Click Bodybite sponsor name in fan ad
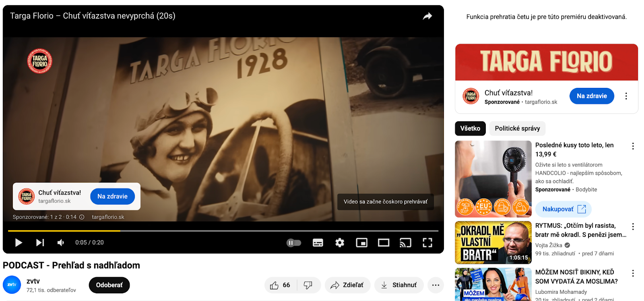The width and height of the screenshot is (644, 301). click(x=586, y=189)
